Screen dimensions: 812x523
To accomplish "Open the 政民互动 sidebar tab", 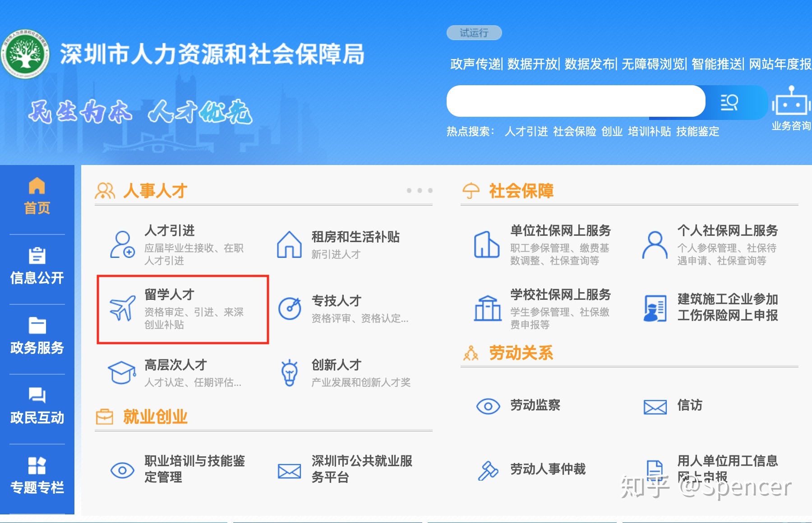I will pyautogui.click(x=37, y=406).
